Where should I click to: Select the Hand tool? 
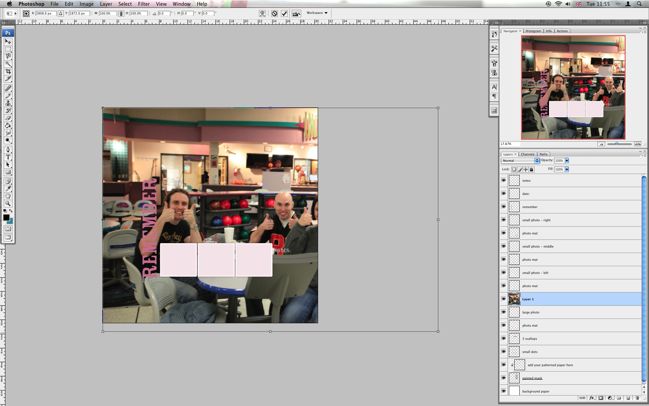[8, 196]
